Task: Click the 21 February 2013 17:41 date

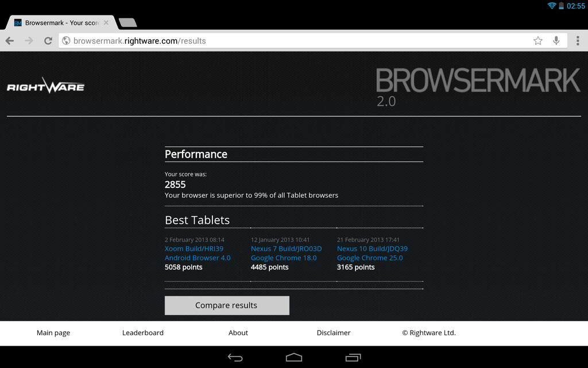Action: [x=368, y=240]
